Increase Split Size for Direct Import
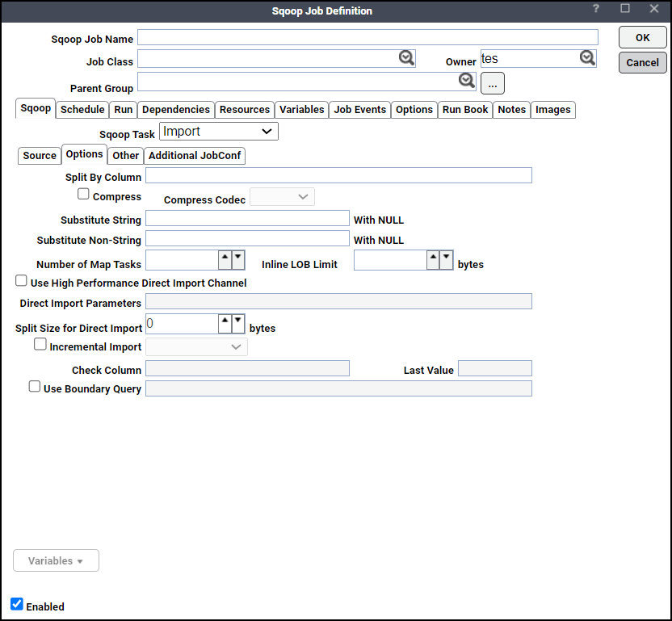The image size is (672, 621). [x=225, y=324]
